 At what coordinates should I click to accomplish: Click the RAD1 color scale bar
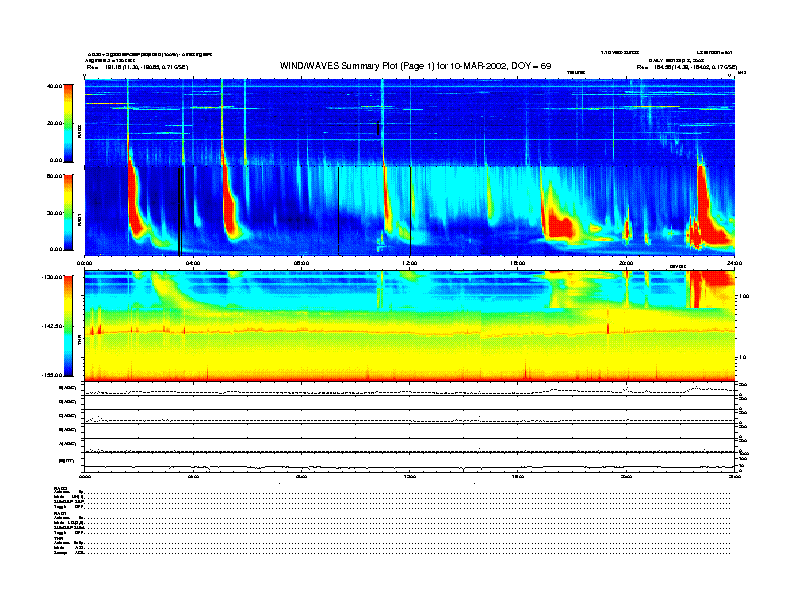68,213
